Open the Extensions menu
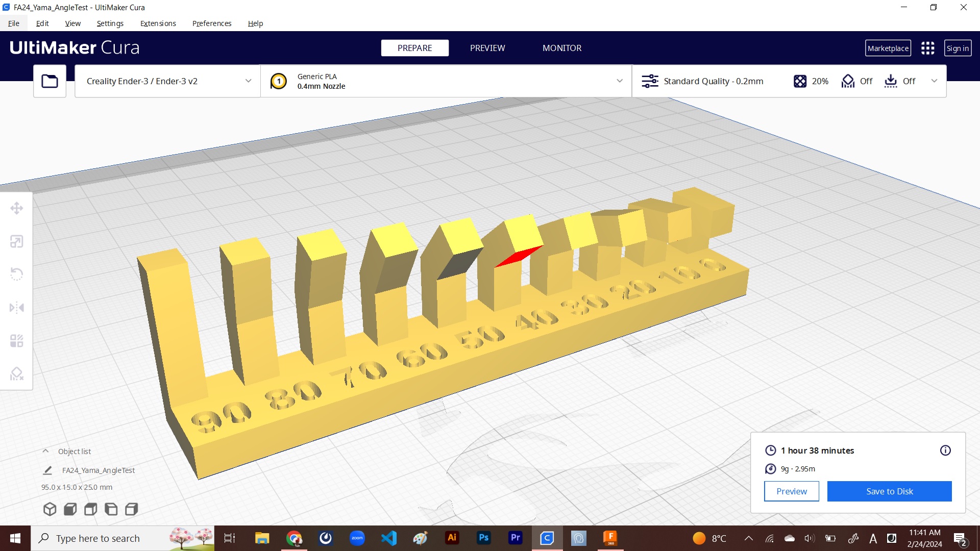Screen dimensions: 980x551 click(158, 23)
